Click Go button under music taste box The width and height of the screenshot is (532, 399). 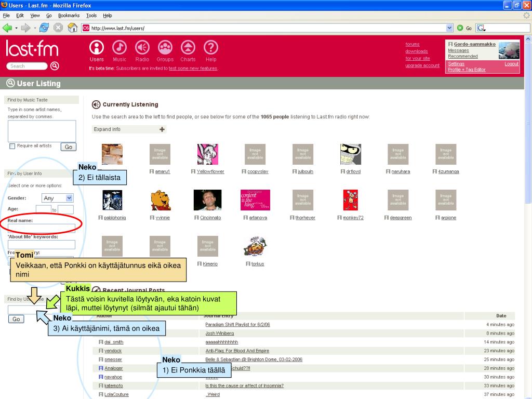click(x=69, y=147)
